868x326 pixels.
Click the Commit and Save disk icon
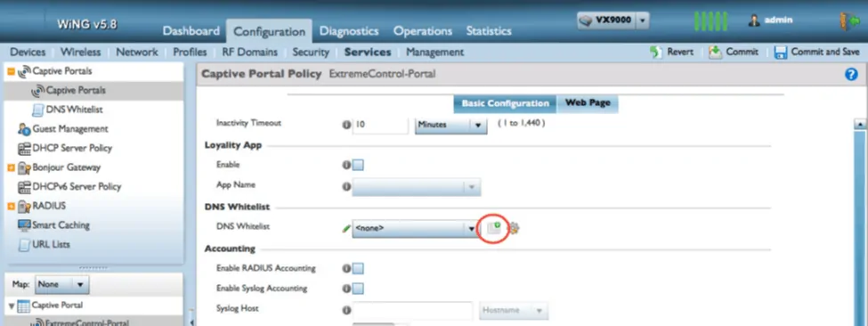tap(781, 53)
